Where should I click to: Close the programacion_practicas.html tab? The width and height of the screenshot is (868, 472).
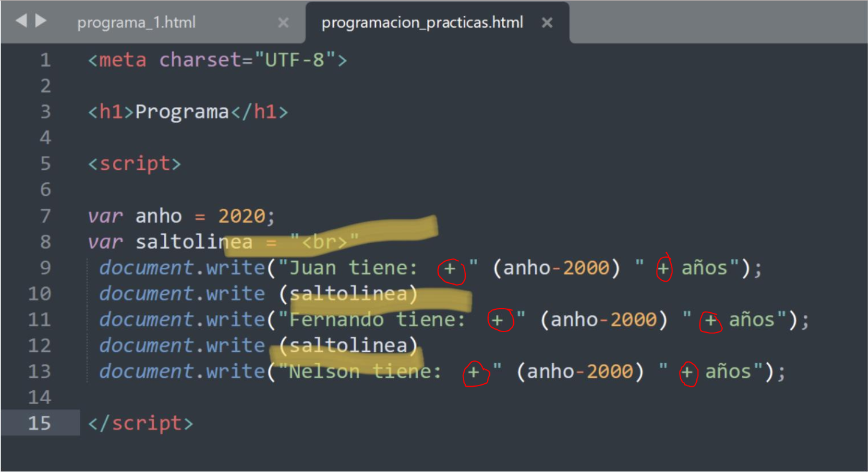(547, 23)
